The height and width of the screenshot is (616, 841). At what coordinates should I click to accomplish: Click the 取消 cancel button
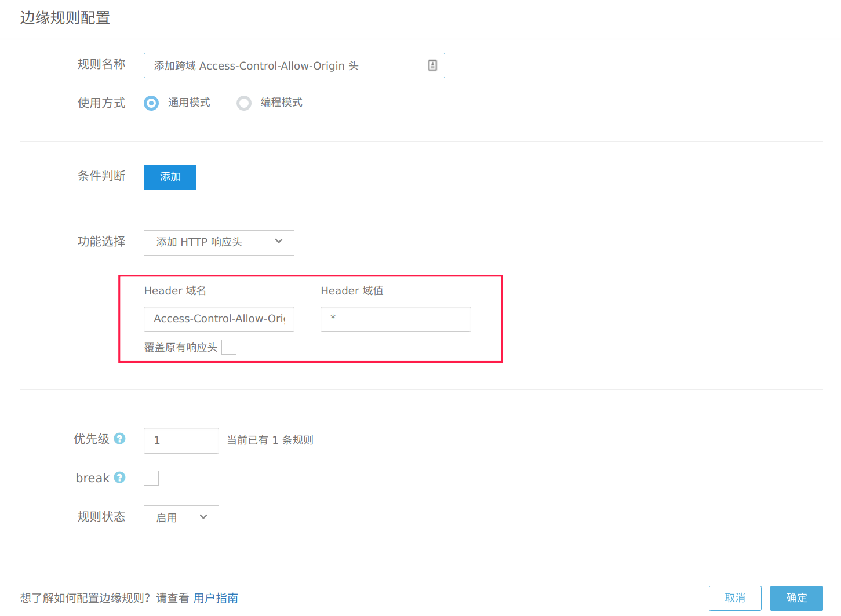tap(735, 598)
